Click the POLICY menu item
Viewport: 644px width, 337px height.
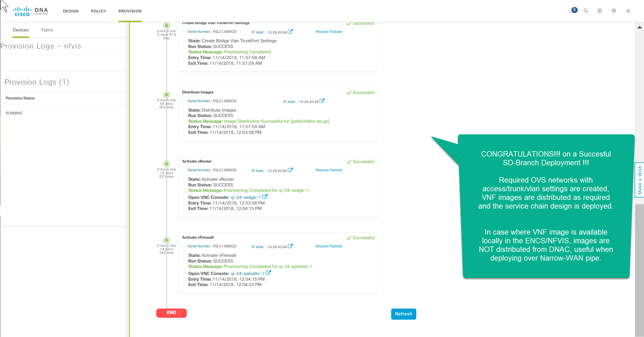[x=98, y=11]
